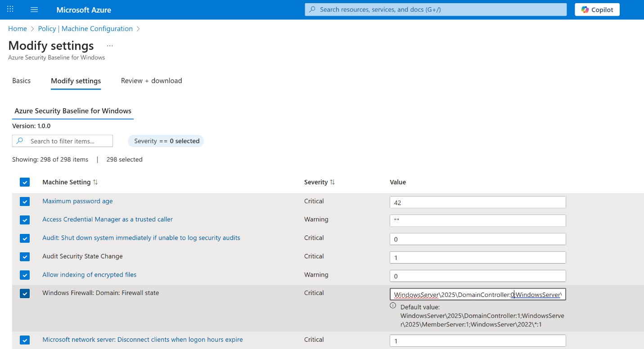Open the ellipsis menu beside Modify settings

(x=109, y=45)
